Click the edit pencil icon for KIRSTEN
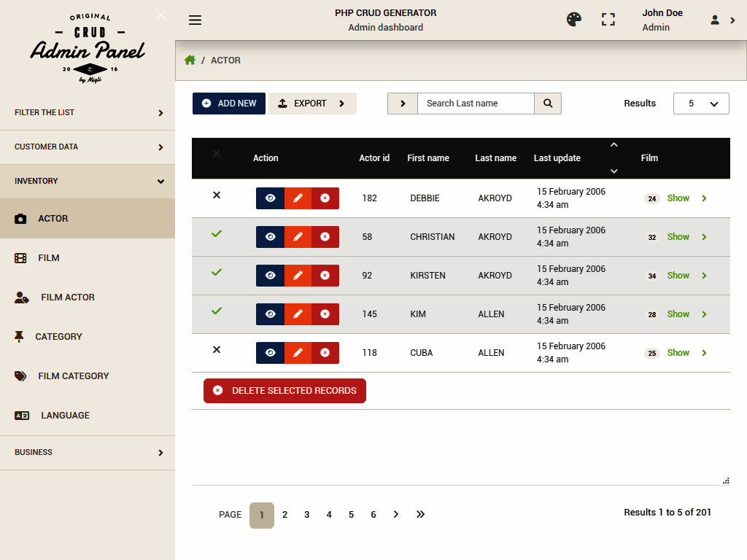Image resolution: width=747 pixels, height=560 pixels. coord(297,276)
